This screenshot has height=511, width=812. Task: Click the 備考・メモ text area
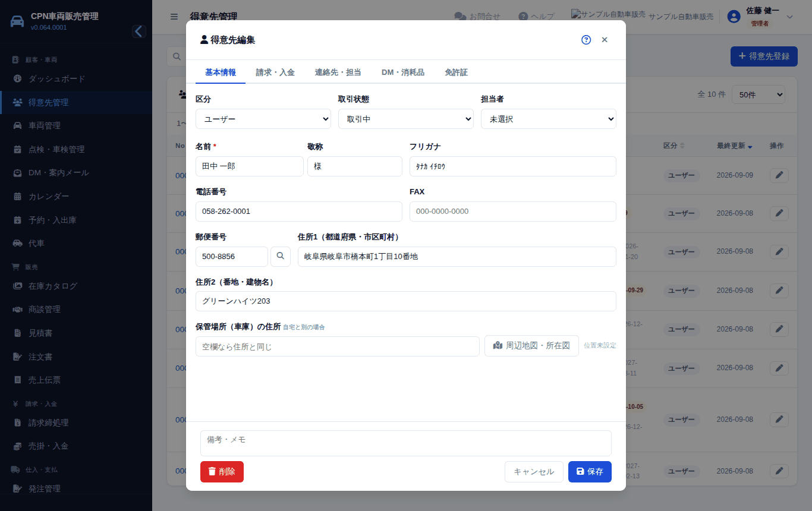click(406, 443)
